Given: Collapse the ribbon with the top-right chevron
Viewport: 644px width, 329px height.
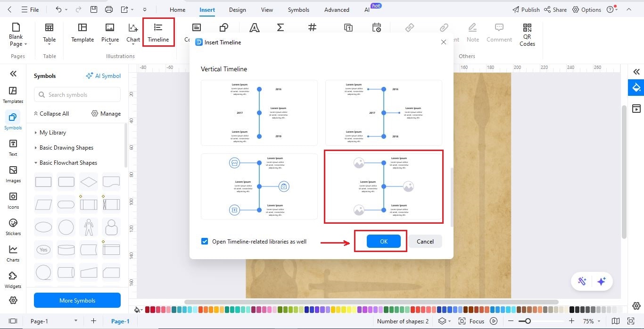Looking at the screenshot, I should (x=629, y=9).
